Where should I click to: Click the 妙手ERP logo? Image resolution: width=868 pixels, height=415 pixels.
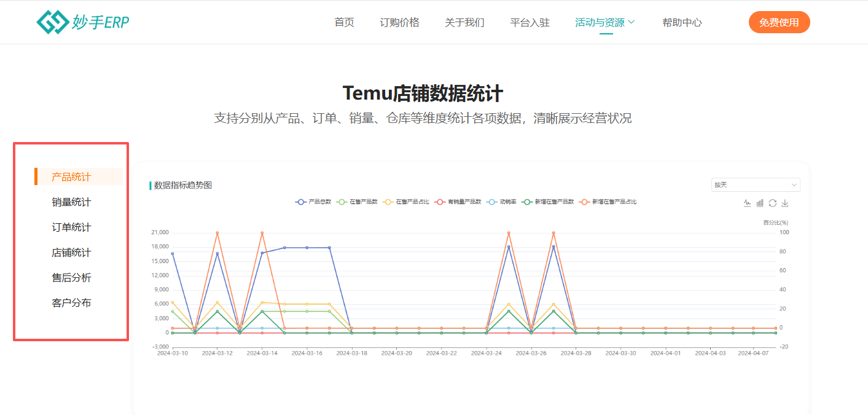[x=83, y=22]
